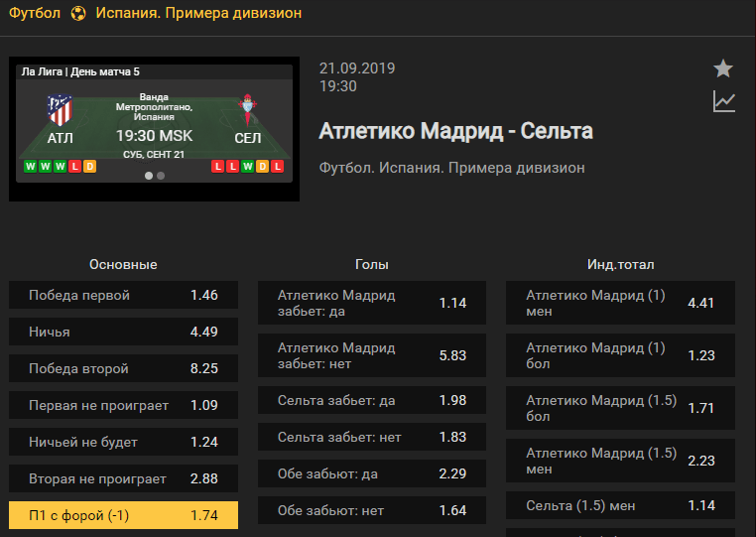756x537 pixels.
Task: Add match to favorites with star icon
Action: pyautogui.click(x=723, y=68)
